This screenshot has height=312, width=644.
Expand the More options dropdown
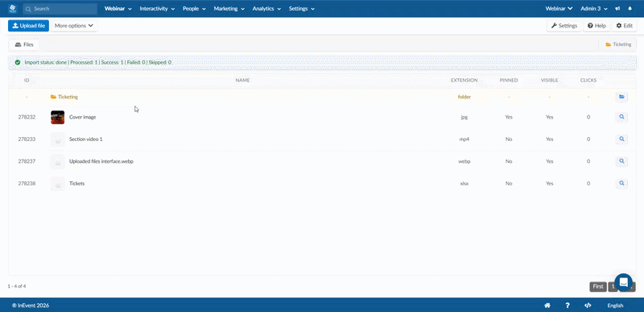[x=74, y=26]
